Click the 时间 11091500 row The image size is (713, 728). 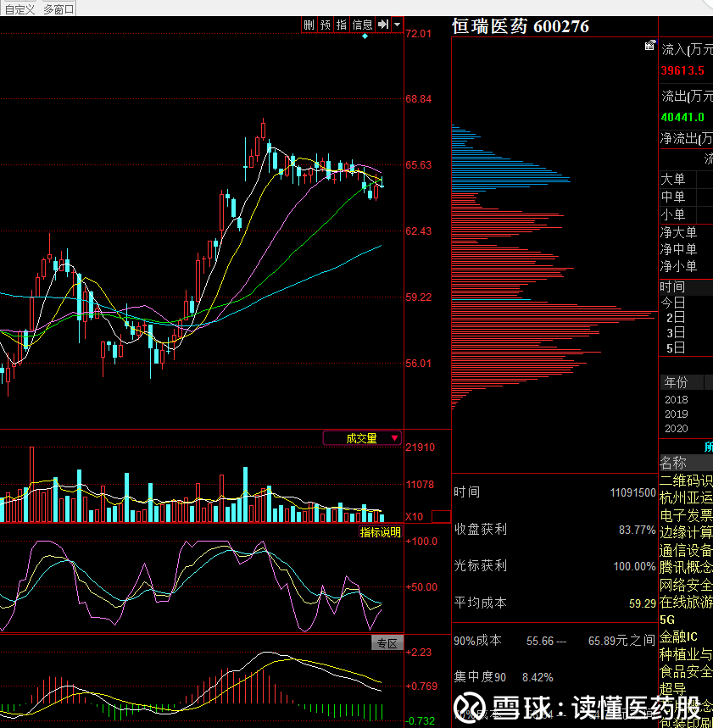[554, 492]
